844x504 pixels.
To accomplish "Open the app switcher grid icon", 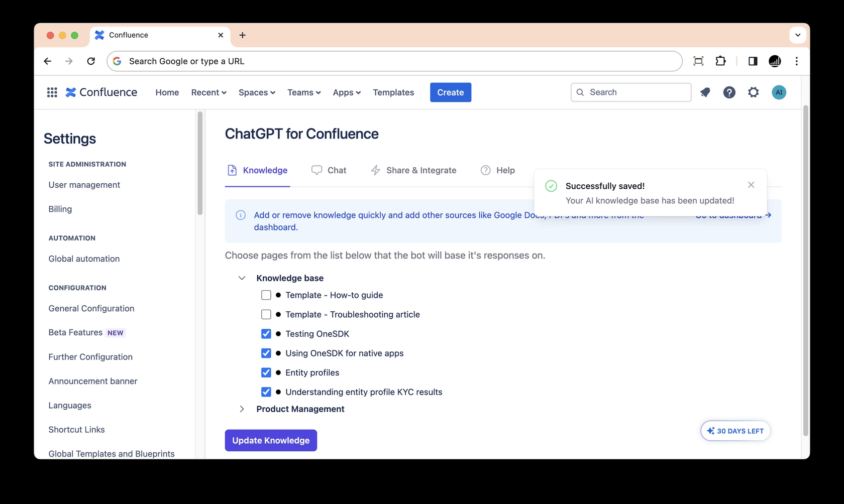I will pyautogui.click(x=52, y=92).
